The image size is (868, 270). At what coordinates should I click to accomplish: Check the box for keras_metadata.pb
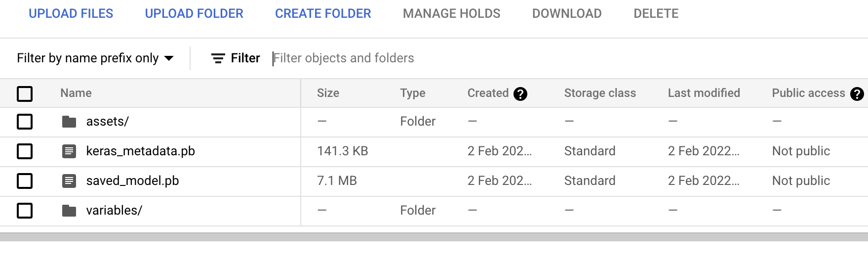[x=25, y=151]
